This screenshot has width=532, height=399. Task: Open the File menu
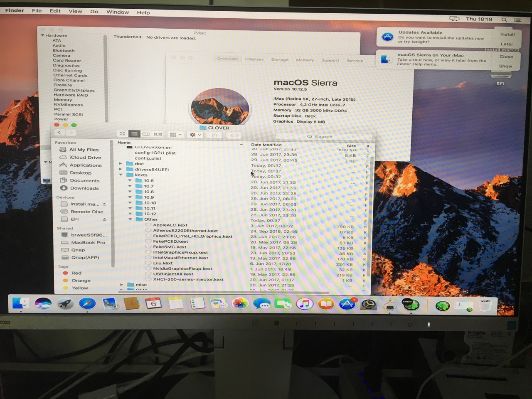click(37, 11)
